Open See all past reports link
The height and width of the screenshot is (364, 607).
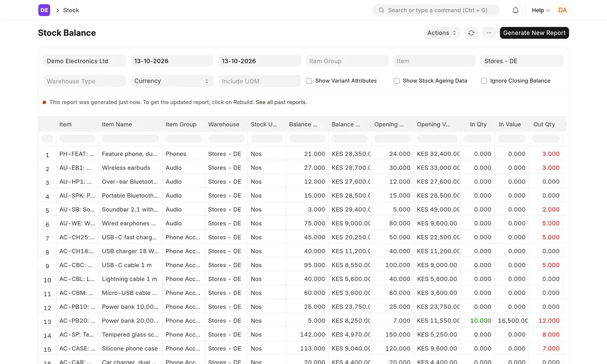pos(281,102)
